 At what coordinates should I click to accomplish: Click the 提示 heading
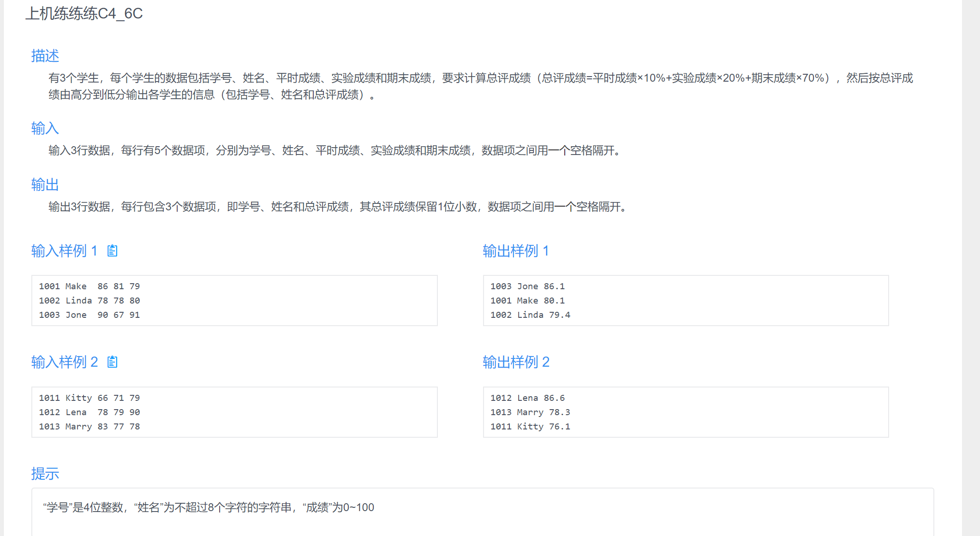[x=45, y=474]
